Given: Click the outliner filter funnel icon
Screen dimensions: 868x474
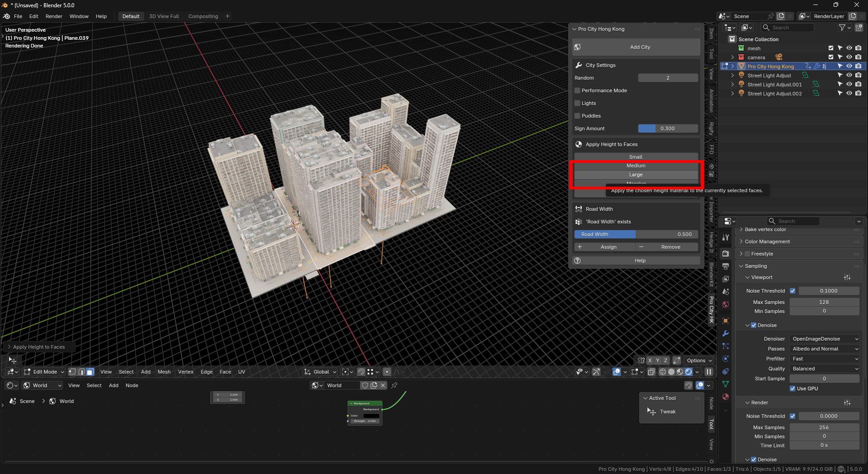Looking at the screenshot, I should pos(842,28).
